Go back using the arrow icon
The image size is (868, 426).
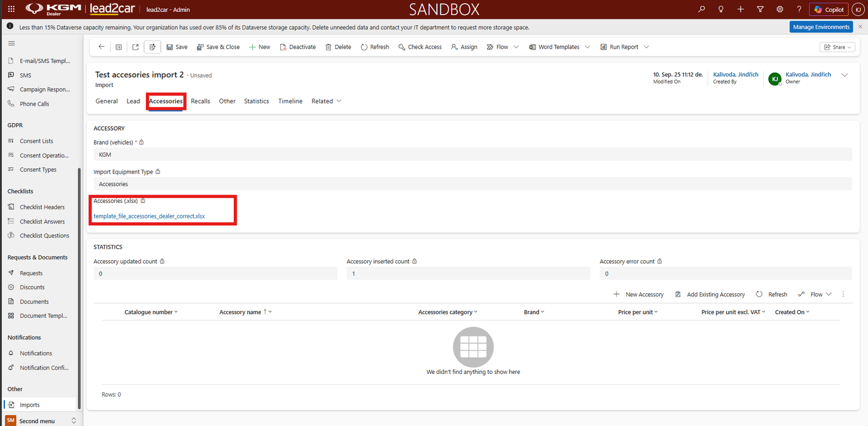pos(101,47)
